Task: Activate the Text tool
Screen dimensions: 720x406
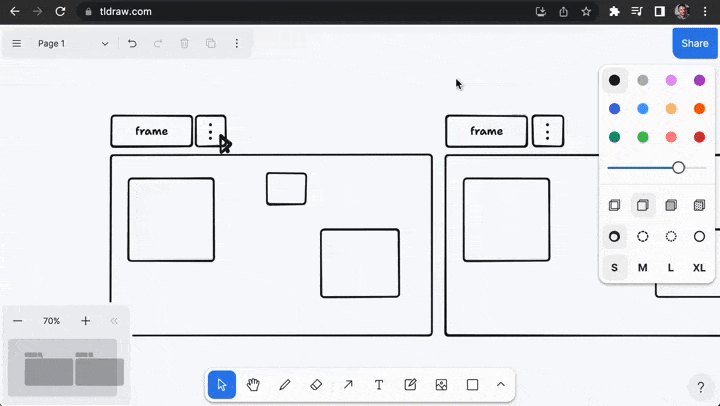Action: tap(379, 385)
